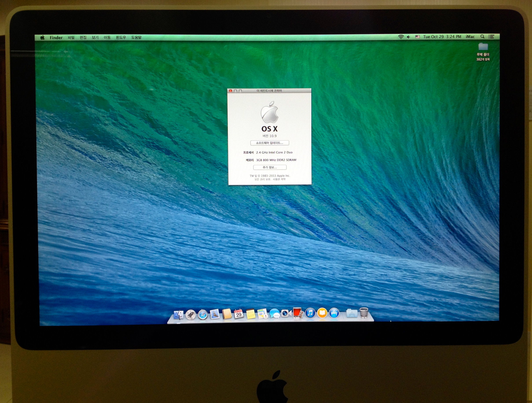Viewport: 532px width, 403px height.
Task: Open the 도움말 menu
Action: click(136, 38)
